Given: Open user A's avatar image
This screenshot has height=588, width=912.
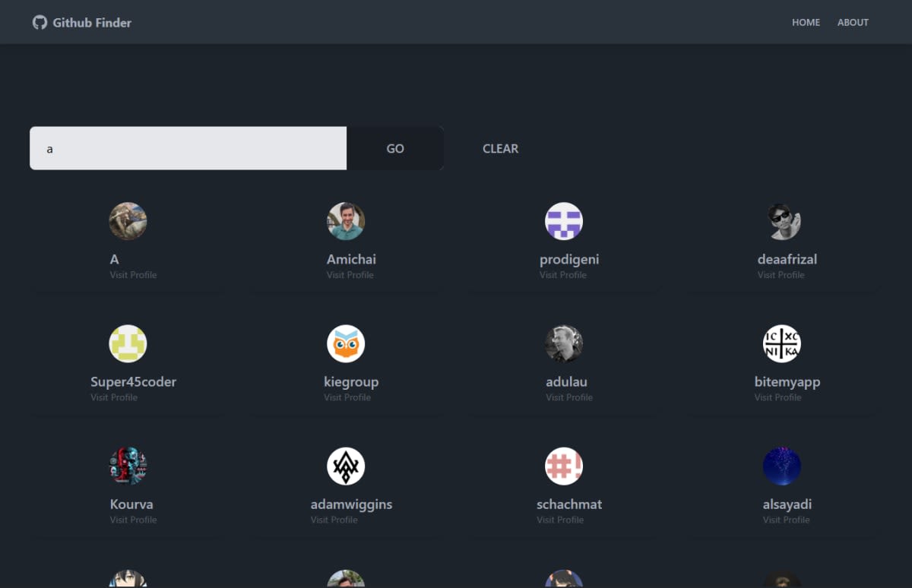Looking at the screenshot, I should (x=128, y=221).
